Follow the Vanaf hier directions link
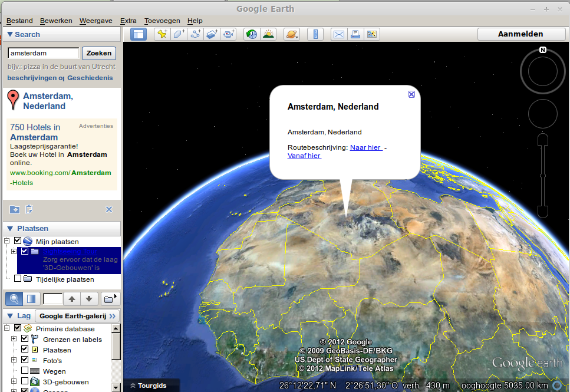570x392 pixels. 304,156
